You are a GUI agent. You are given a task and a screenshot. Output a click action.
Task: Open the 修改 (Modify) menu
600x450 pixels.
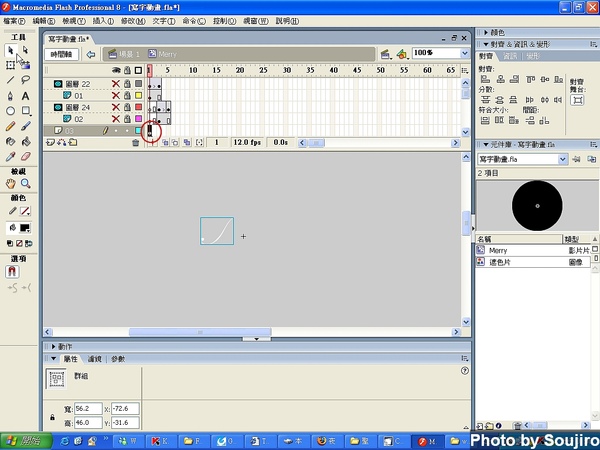click(131, 20)
